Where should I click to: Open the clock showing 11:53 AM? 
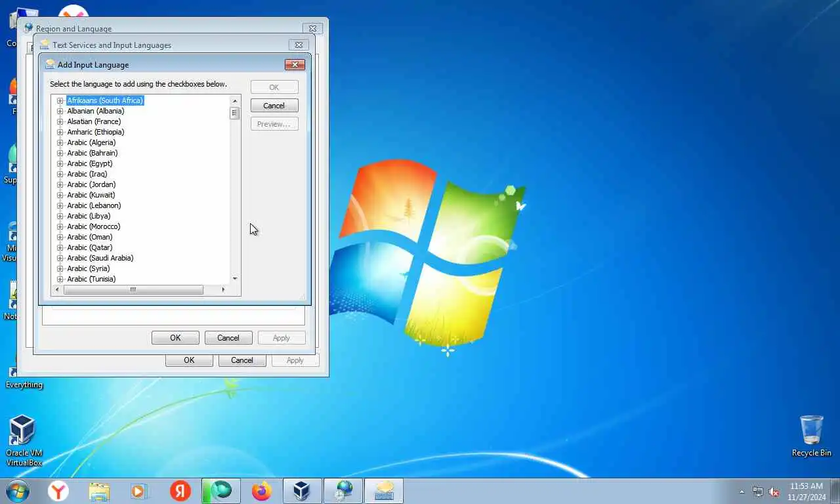pyautogui.click(x=807, y=491)
